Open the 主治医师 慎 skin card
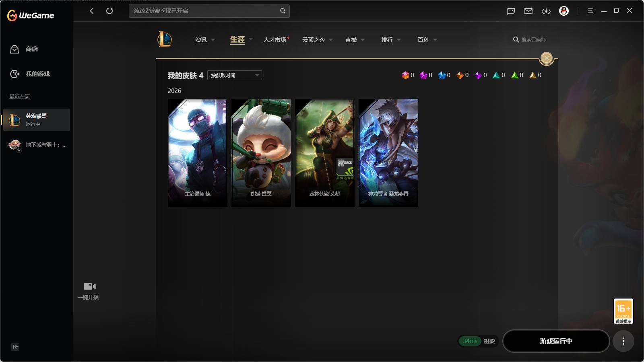This screenshot has height=362, width=644. (198, 153)
